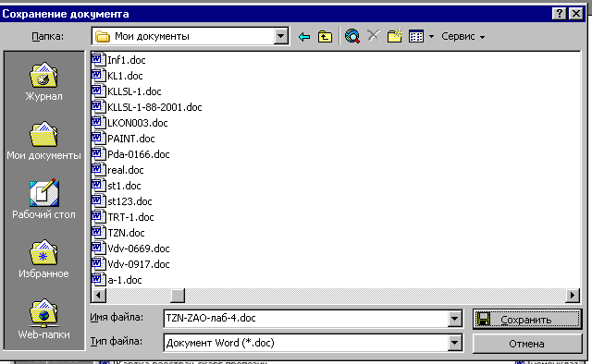Screen dimensions: 592x364
Task: Go to Рабочий стол location
Action: (43, 200)
